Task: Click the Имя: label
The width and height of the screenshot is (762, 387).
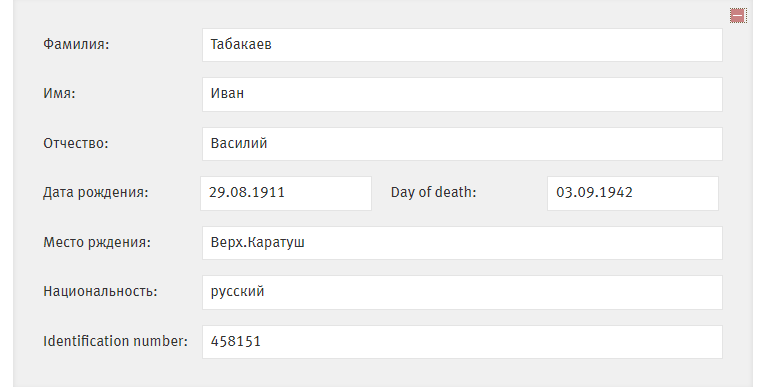Action: click(59, 93)
